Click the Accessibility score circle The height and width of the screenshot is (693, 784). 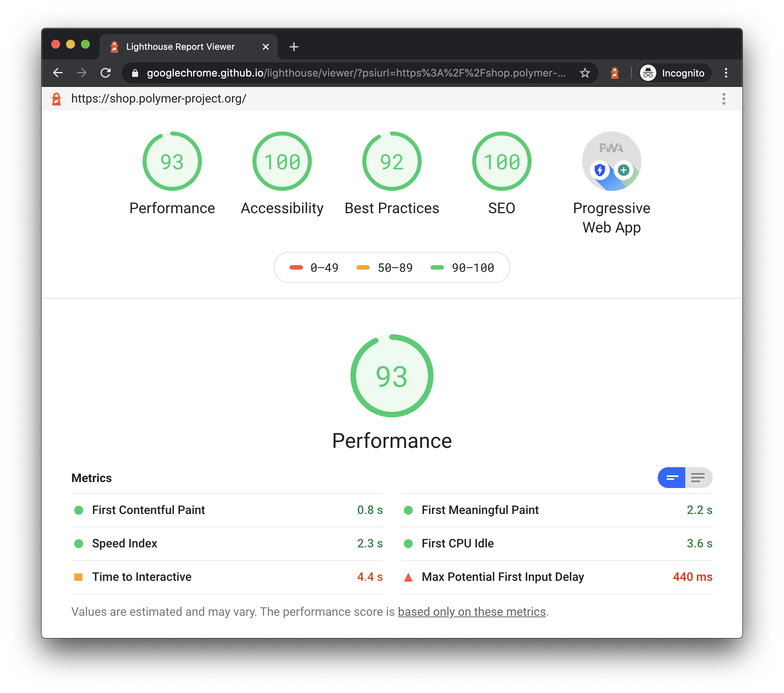[x=281, y=161]
